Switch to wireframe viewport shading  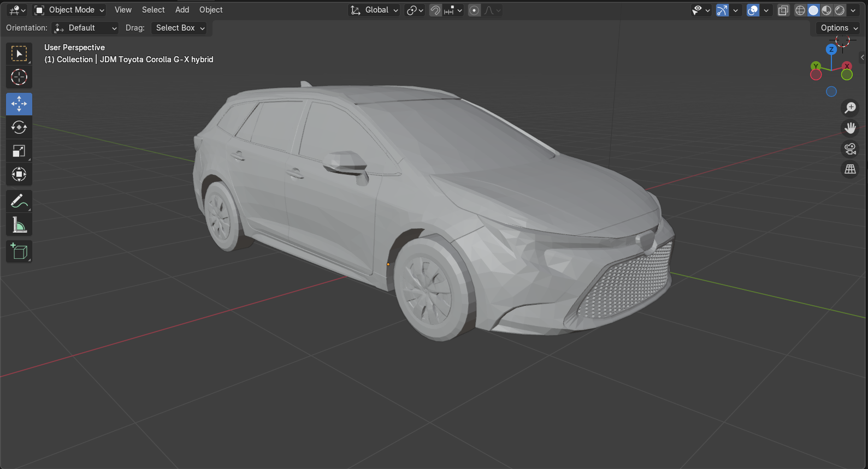[800, 10]
